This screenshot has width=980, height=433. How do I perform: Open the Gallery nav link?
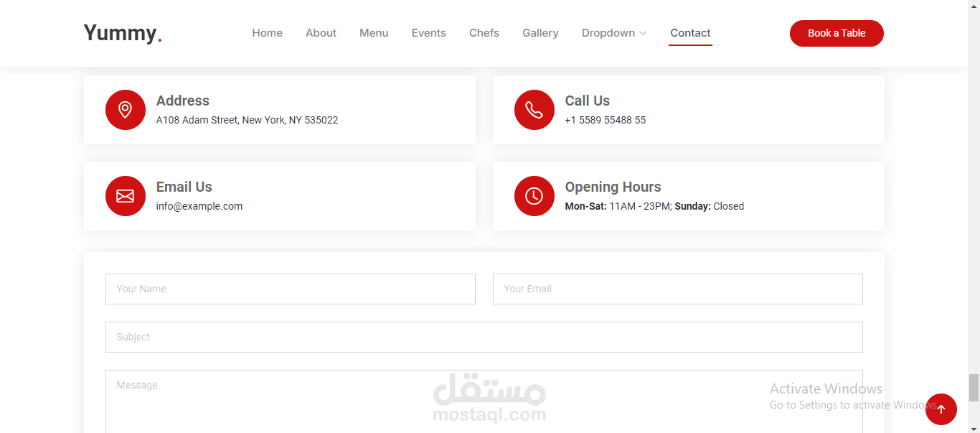(x=540, y=33)
